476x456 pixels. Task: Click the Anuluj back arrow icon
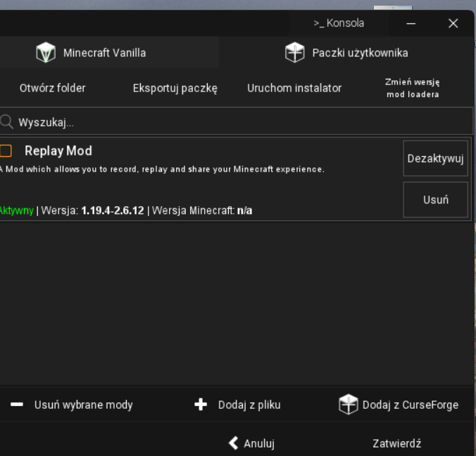click(x=234, y=443)
